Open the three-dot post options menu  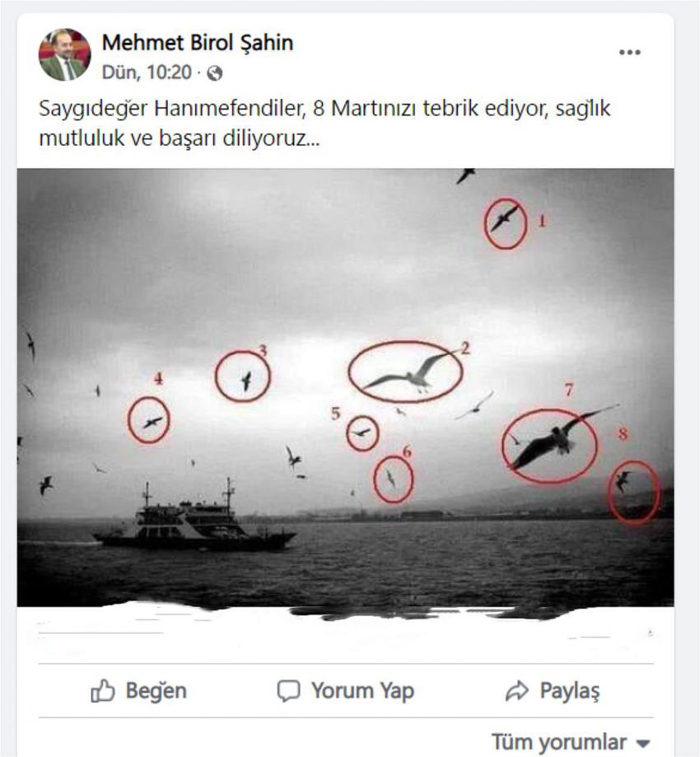click(x=630, y=52)
